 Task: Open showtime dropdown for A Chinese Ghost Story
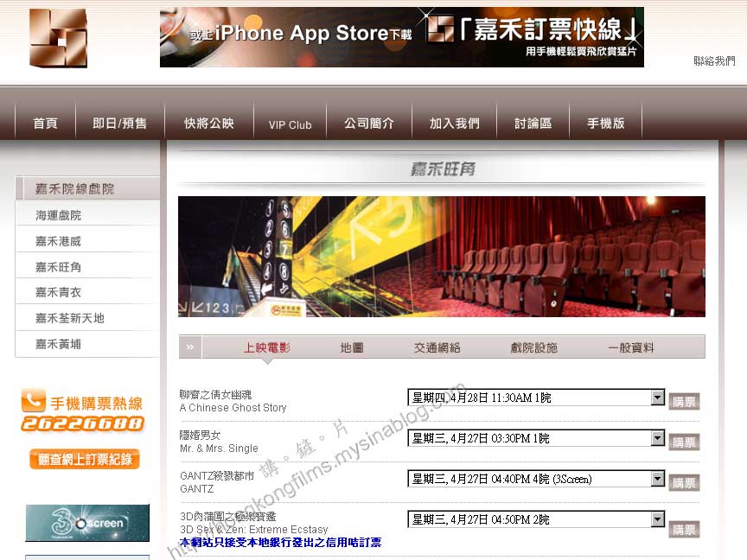(657, 398)
